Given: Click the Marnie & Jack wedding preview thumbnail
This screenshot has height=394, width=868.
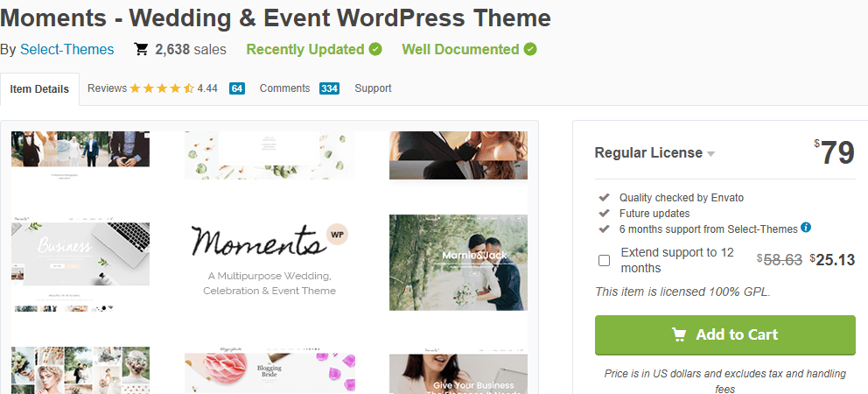Looking at the screenshot, I should point(458,262).
